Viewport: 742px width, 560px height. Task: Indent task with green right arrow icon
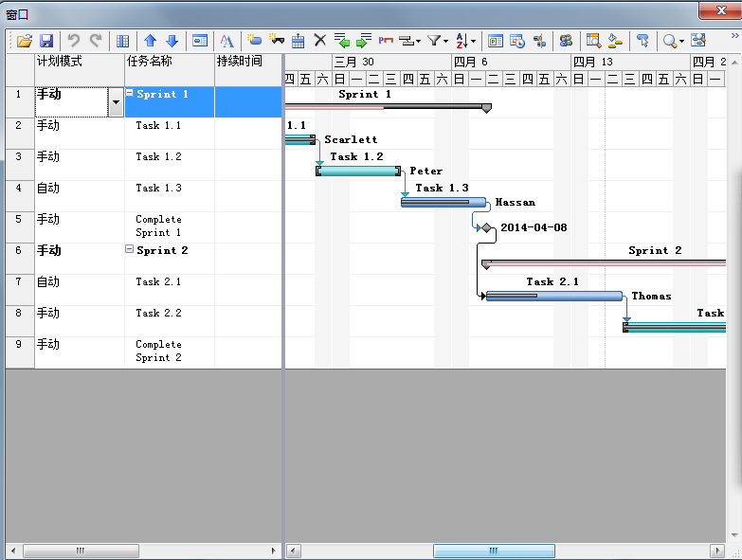[364, 41]
